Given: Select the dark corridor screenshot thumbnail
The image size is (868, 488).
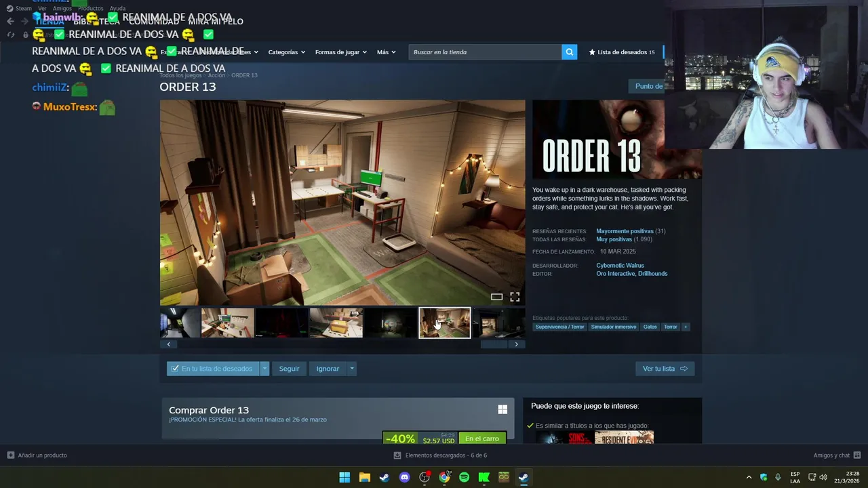Looking at the screenshot, I should pos(391,323).
